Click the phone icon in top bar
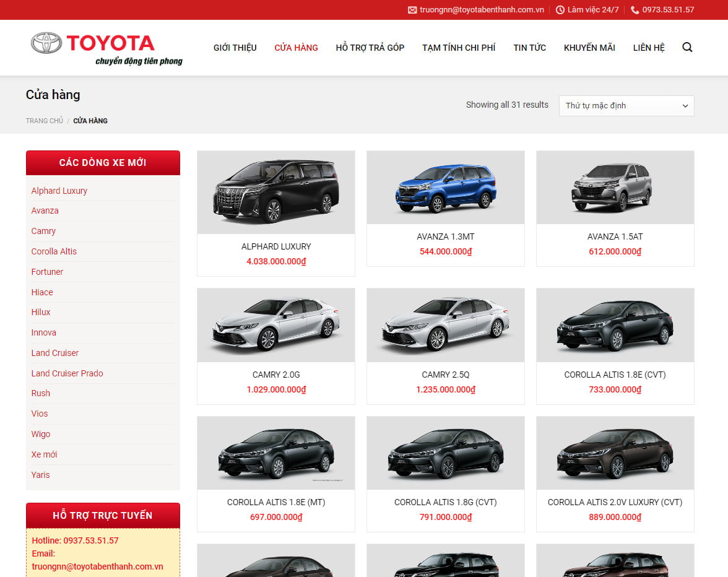Screen dimensions: 728x577 (635, 10)
